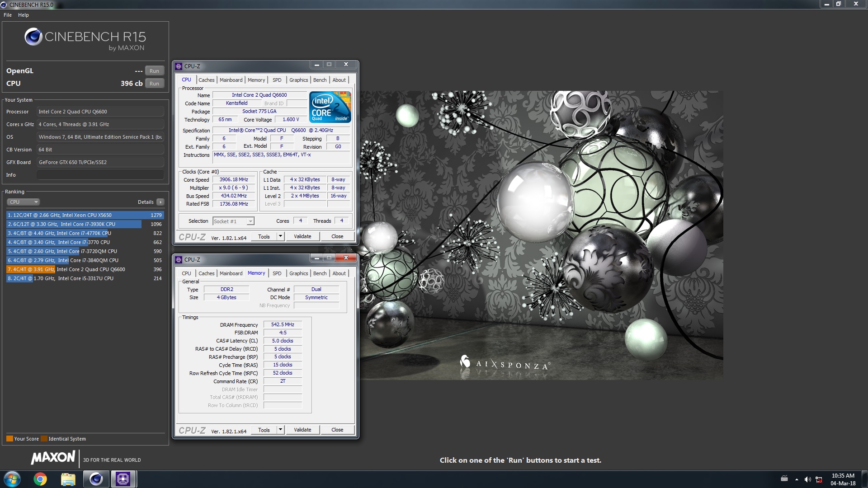Viewport: 868px width, 488px height.
Task: Select Core i5-3317U ranking entry
Action: pyautogui.click(x=85, y=278)
